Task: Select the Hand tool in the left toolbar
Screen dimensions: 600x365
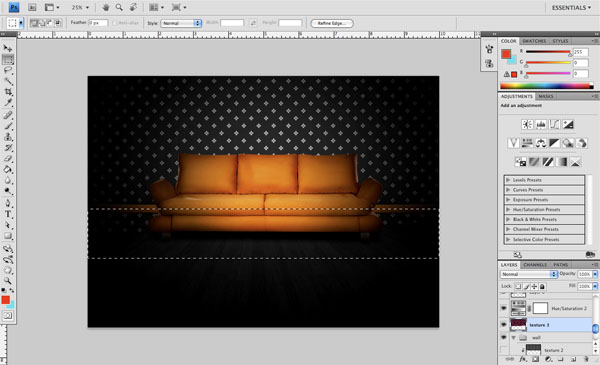Action: coord(8,270)
